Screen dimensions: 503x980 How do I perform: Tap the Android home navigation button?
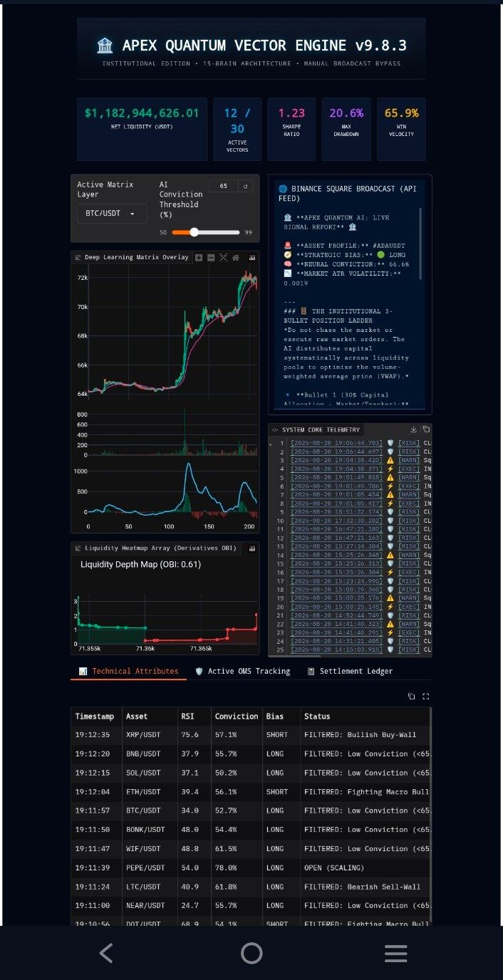[x=251, y=953]
